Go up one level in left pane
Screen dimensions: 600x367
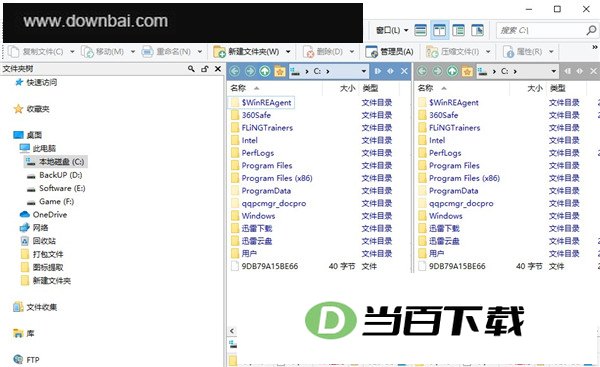point(264,71)
